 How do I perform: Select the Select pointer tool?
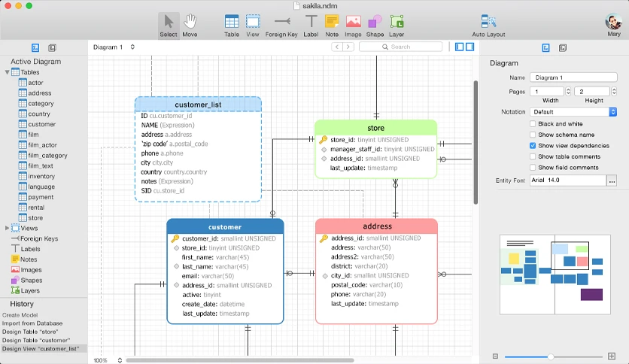point(169,26)
